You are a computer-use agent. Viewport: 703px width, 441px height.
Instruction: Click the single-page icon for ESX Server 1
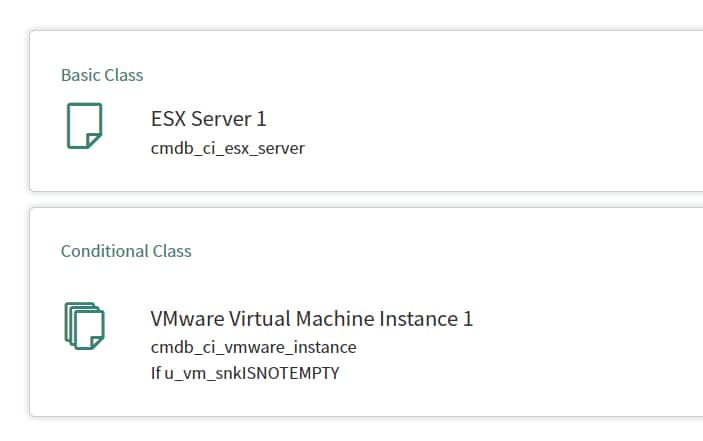pyautogui.click(x=84, y=125)
